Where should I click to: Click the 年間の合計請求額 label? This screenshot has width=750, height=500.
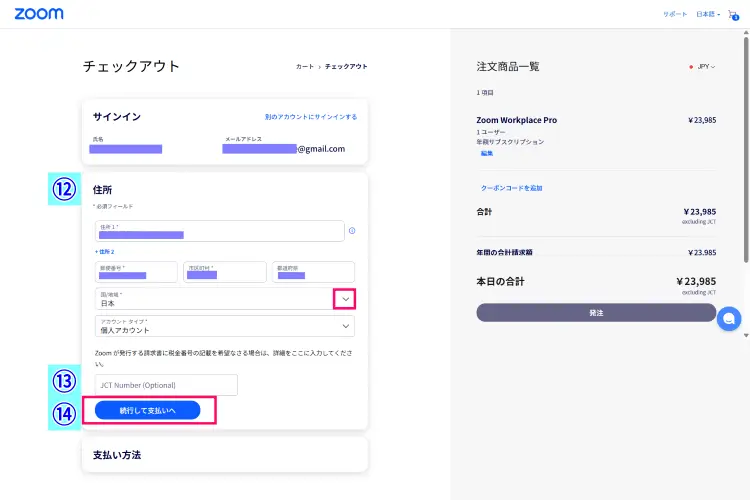click(x=504, y=252)
